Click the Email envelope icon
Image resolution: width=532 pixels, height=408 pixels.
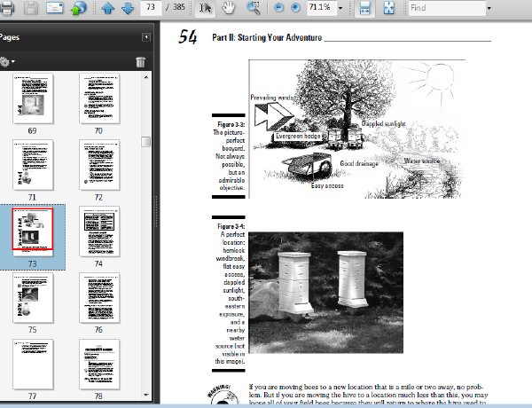55,7
